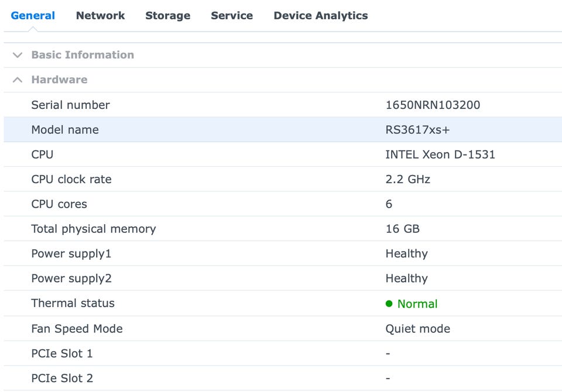
Task: Go to the Storage tab
Action: tap(167, 16)
